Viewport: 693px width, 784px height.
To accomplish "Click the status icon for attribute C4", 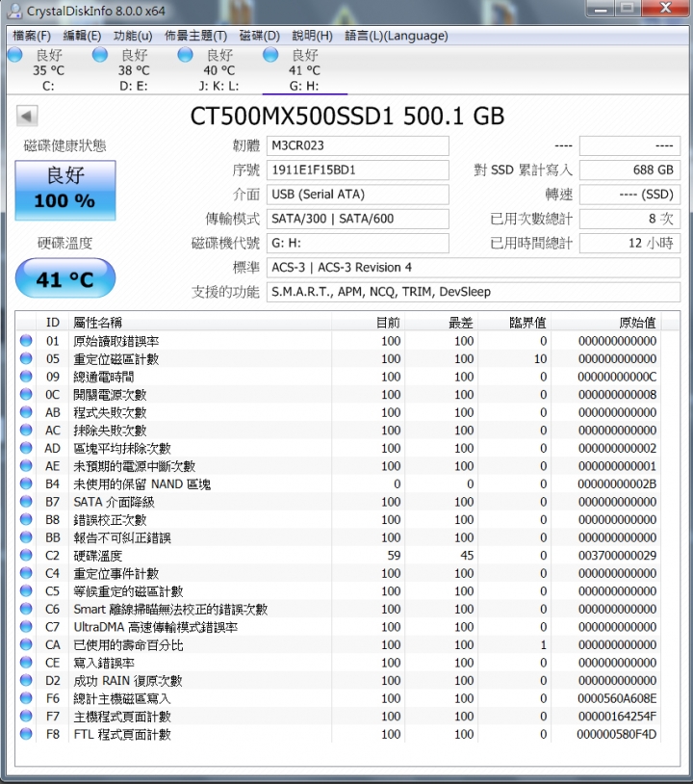I will coord(26,573).
